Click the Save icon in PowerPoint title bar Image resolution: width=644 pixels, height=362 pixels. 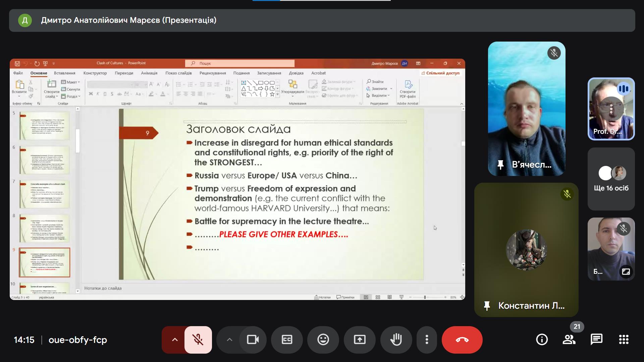17,63
